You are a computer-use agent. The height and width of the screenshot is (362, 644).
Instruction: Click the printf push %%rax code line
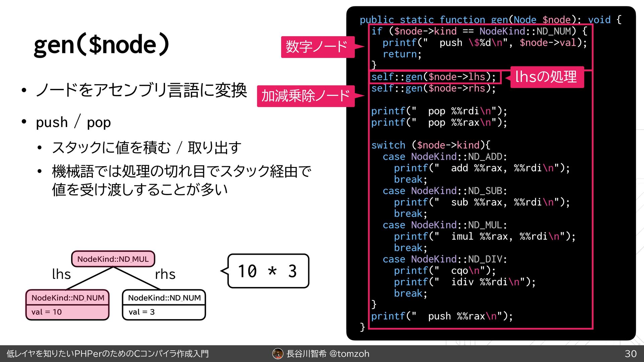point(442,316)
